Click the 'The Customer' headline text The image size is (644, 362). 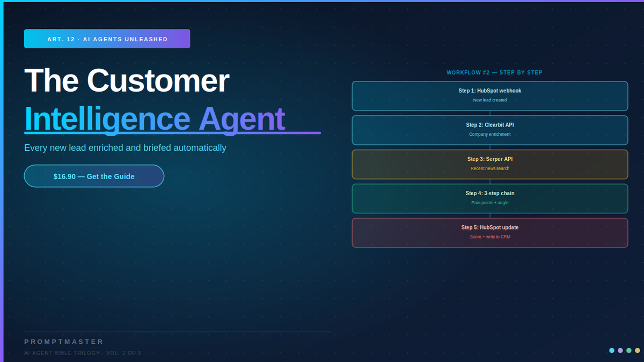pos(127,80)
